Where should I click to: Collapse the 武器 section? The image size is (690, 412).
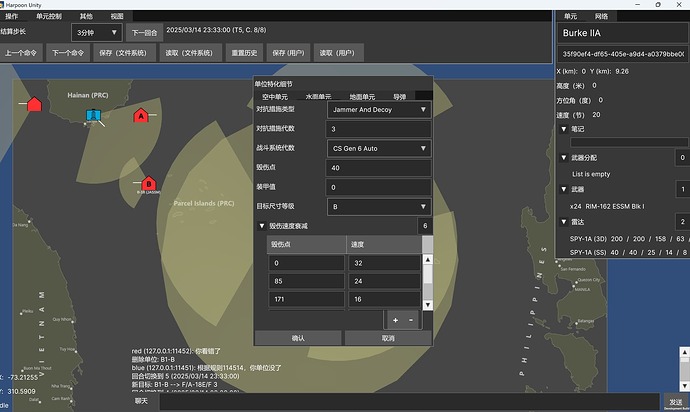[563, 189]
